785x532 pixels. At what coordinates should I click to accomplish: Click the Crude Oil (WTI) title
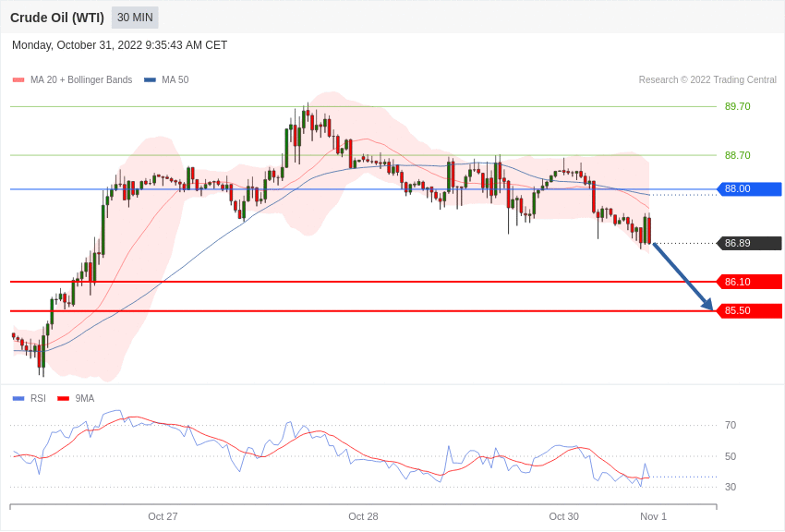pyautogui.click(x=57, y=18)
